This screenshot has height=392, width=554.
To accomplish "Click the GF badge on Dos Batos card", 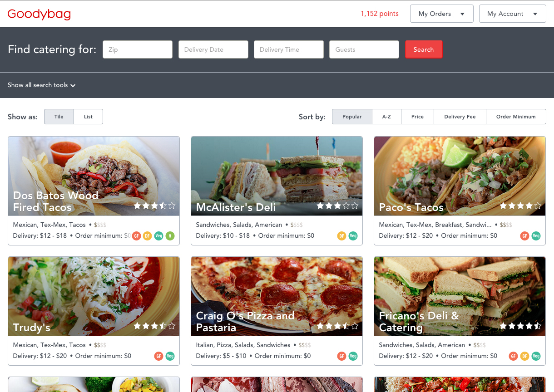I will tap(136, 236).
